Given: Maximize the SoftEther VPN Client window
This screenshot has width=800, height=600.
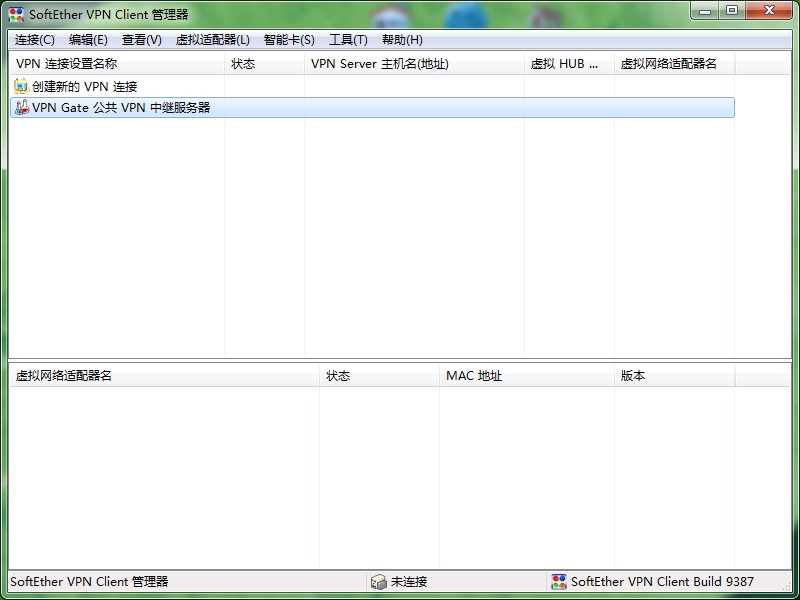Looking at the screenshot, I should 732,11.
